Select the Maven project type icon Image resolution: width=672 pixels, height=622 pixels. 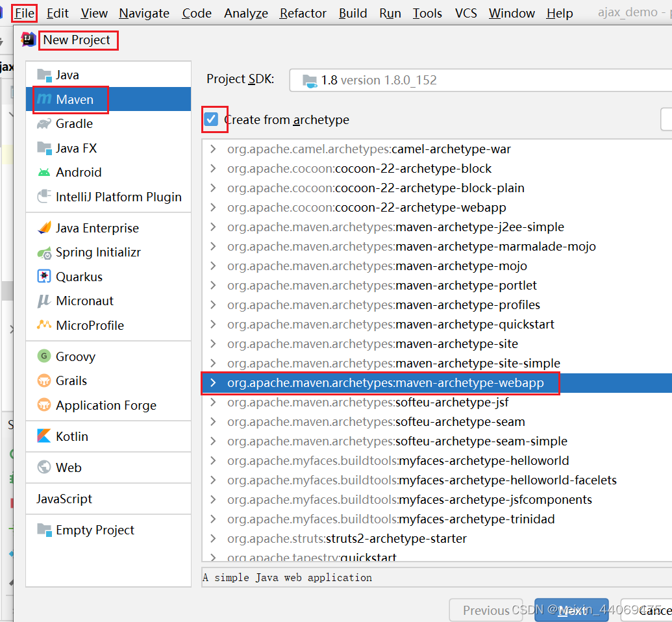pyautogui.click(x=44, y=99)
